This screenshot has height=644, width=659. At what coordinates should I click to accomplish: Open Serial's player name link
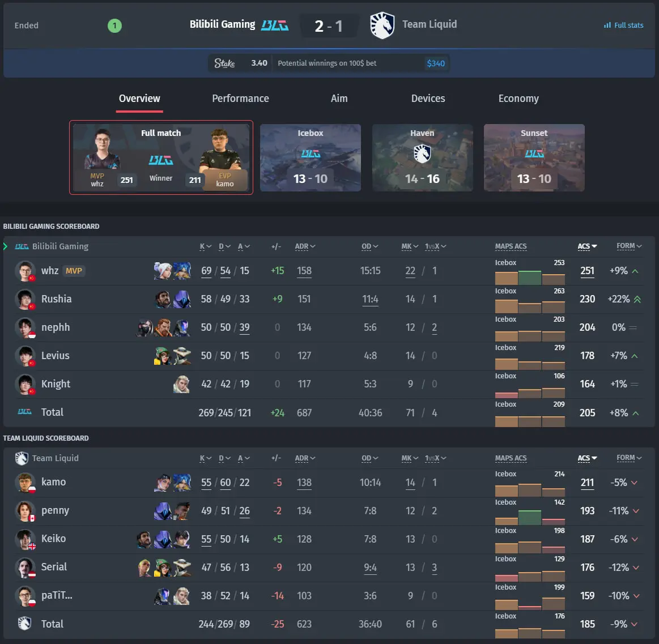click(x=54, y=567)
